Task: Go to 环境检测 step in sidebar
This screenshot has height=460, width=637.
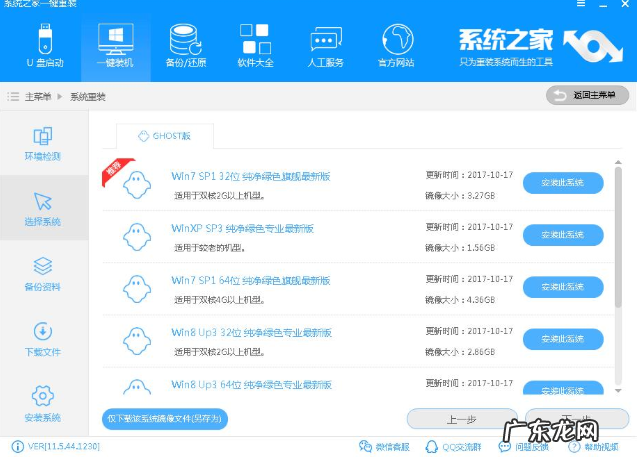Action: [x=43, y=144]
